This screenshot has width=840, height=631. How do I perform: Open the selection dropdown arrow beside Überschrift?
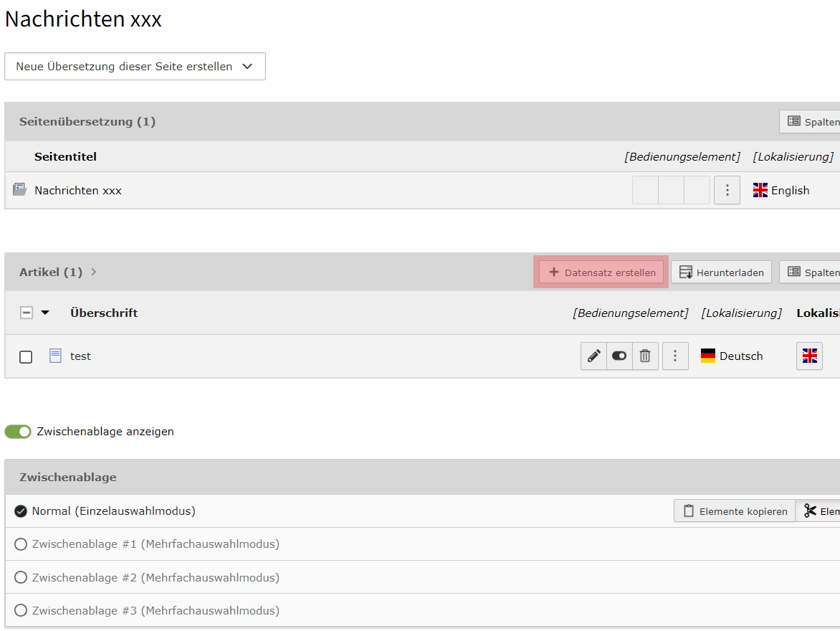pyautogui.click(x=45, y=313)
